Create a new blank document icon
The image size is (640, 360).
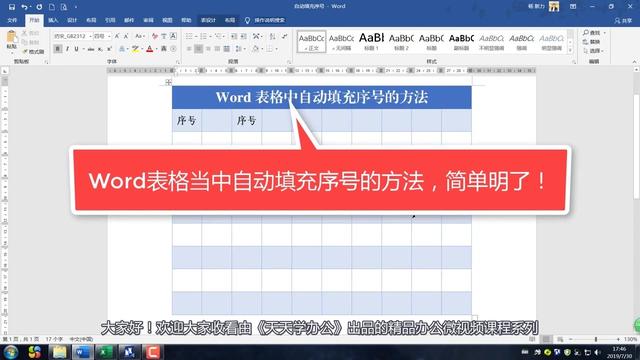52,7
